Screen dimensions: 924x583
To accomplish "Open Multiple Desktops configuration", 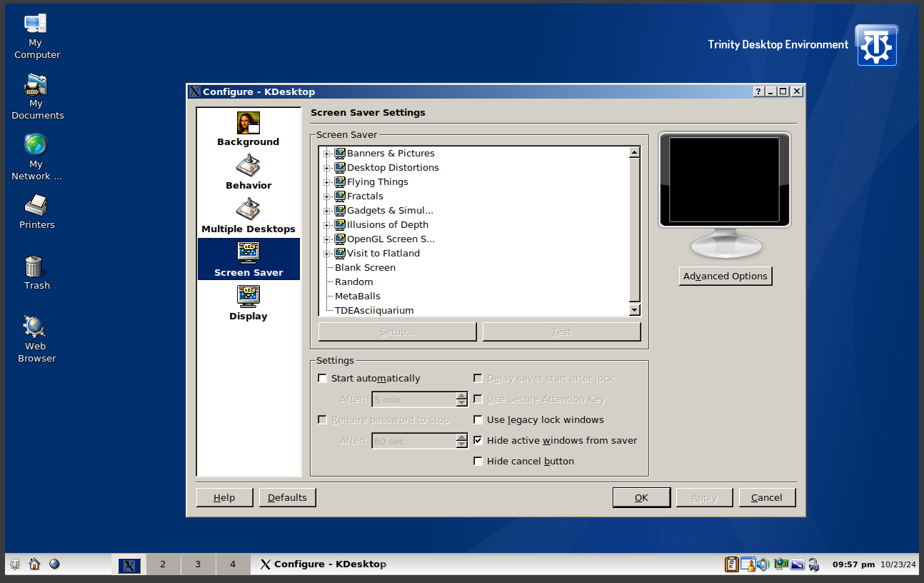I will [248, 216].
